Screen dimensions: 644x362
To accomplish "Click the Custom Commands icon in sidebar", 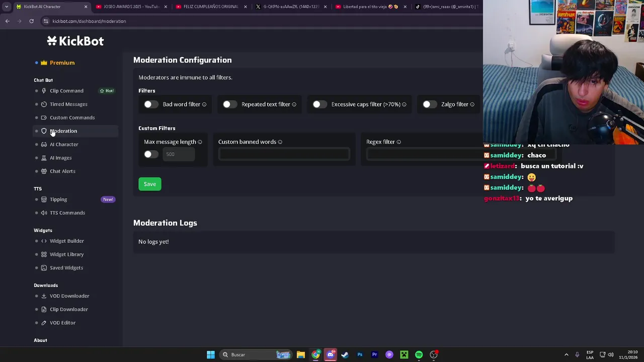I will tap(44, 118).
